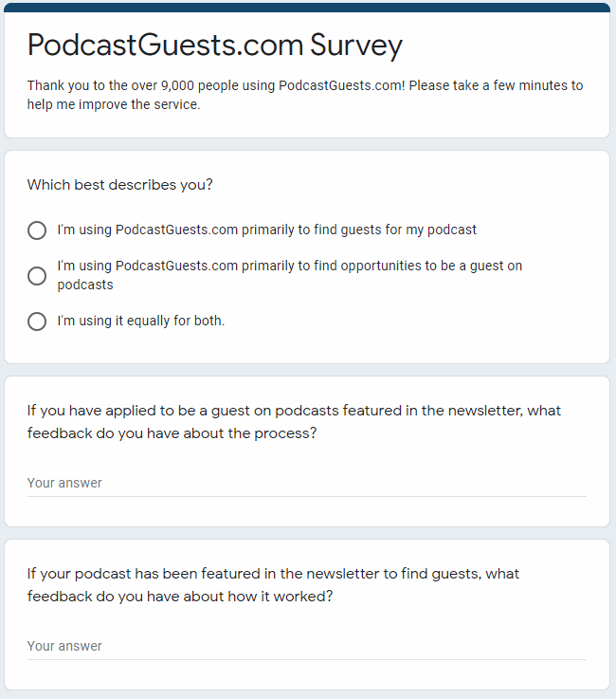
Task: Click the 'Thank you to the over 9,000 people' description
Action: click(x=305, y=85)
